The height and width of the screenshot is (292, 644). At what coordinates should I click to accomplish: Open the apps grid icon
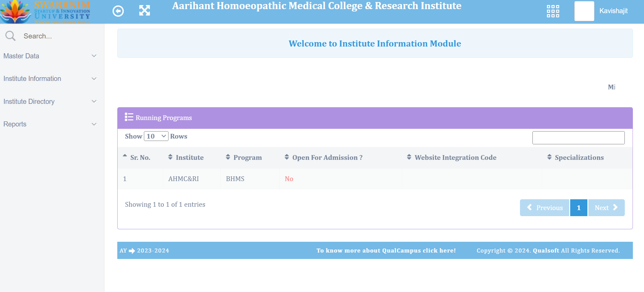553,11
